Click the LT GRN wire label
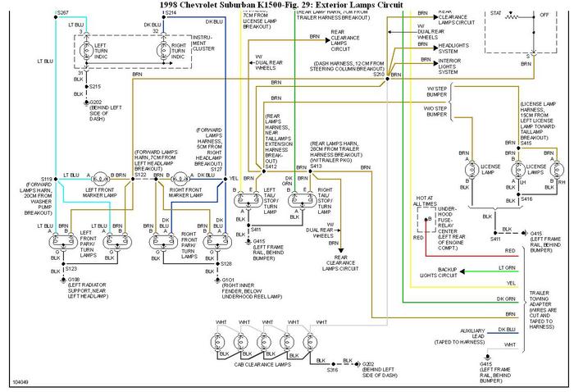 [507, 268]
